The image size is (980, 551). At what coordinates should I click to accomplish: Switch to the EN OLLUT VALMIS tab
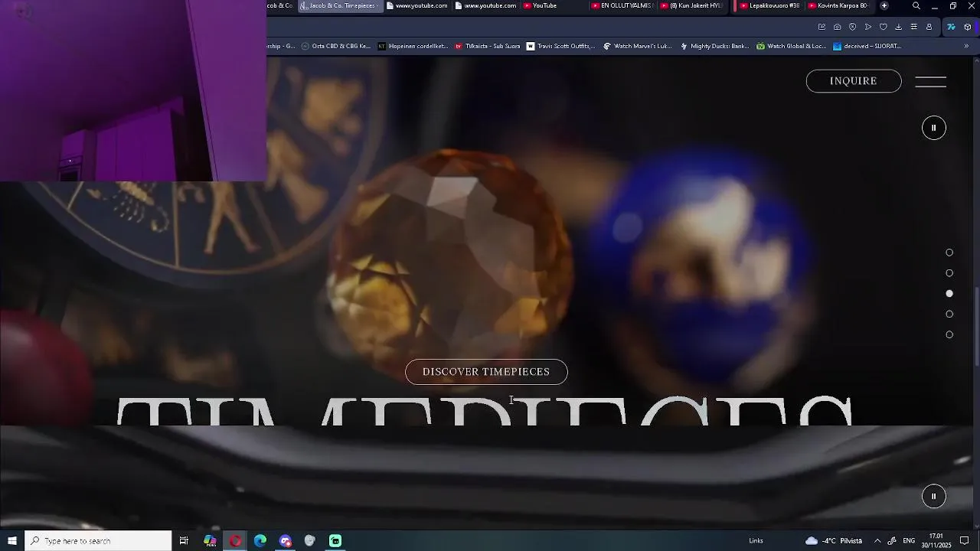coord(622,5)
